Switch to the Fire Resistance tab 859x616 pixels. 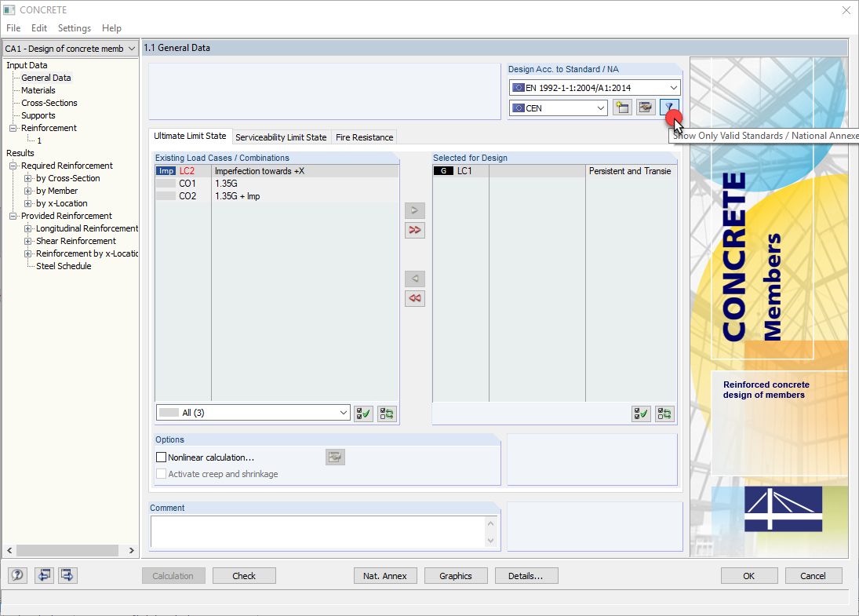coord(364,137)
